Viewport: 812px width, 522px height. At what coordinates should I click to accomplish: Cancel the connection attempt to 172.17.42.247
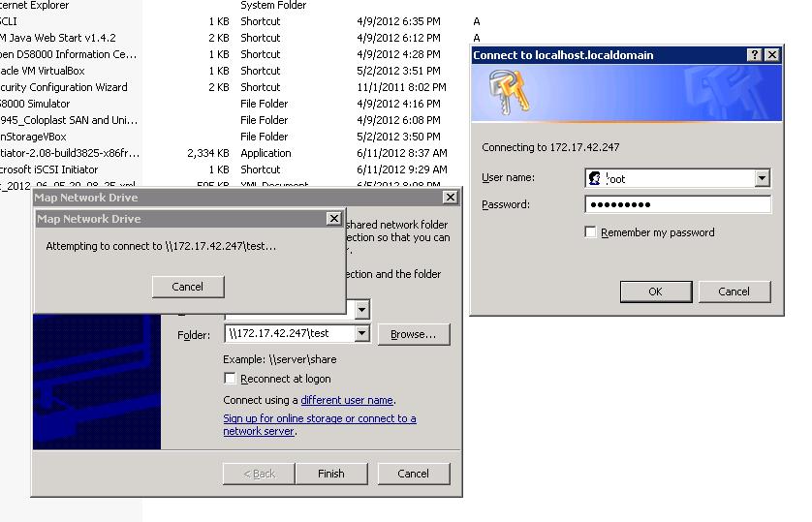click(187, 287)
